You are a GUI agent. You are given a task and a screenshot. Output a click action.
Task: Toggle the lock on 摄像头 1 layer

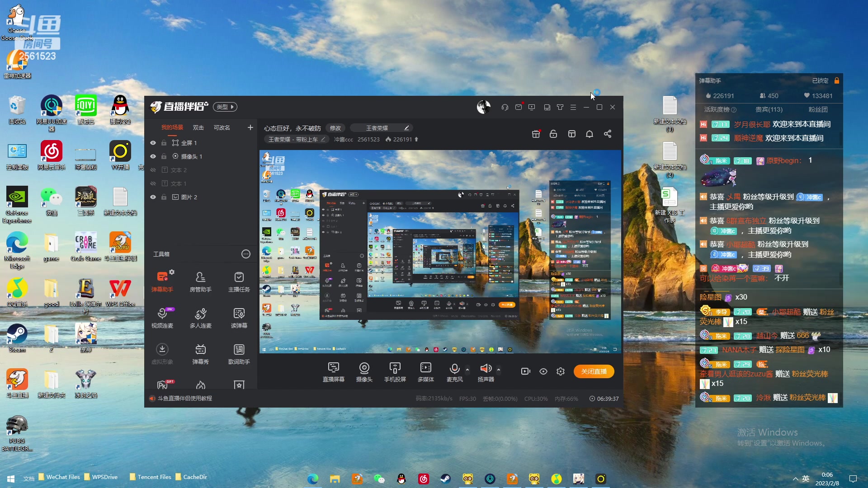164,156
